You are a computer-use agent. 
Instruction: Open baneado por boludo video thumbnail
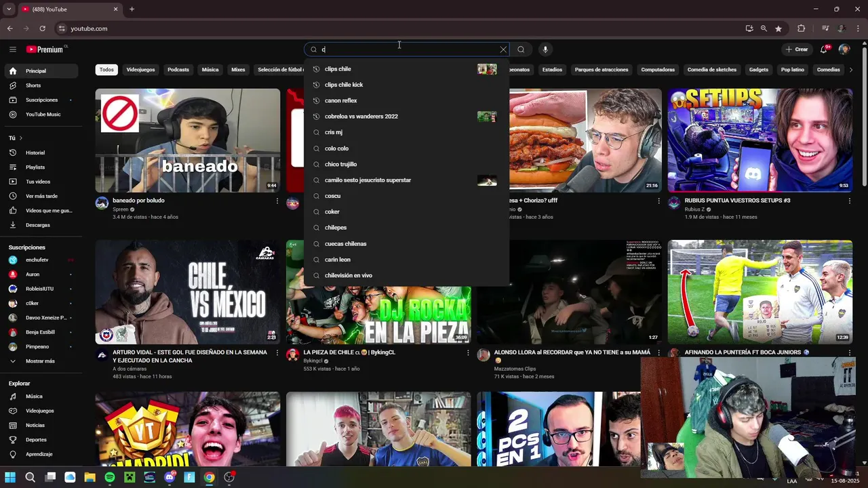coord(188,140)
